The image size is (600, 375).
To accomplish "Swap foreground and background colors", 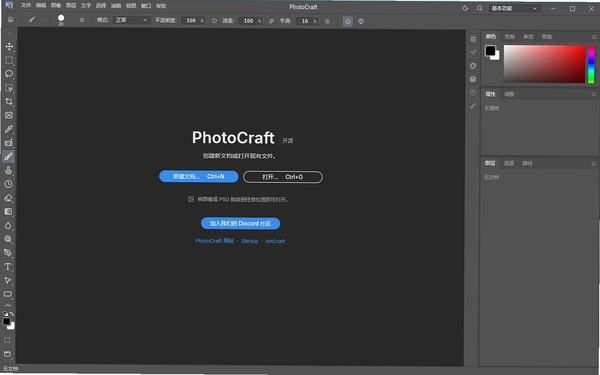I will tap(11, 313).
